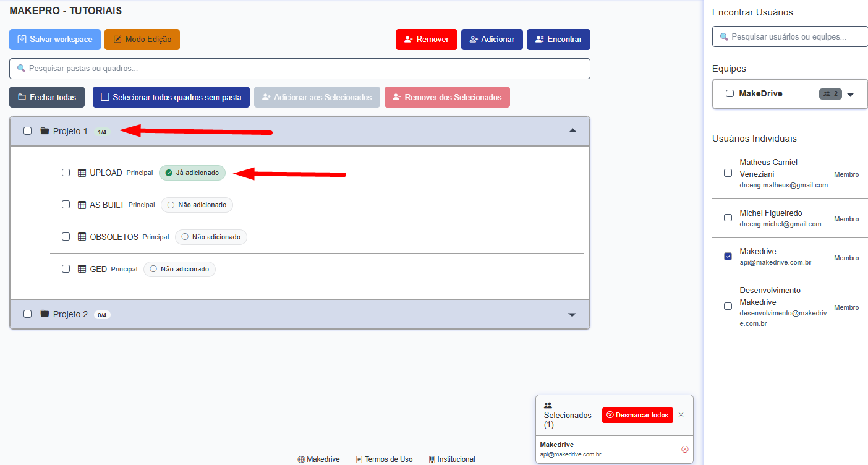Uncheck the Makedrive user checkbox

tap(728, 256)
